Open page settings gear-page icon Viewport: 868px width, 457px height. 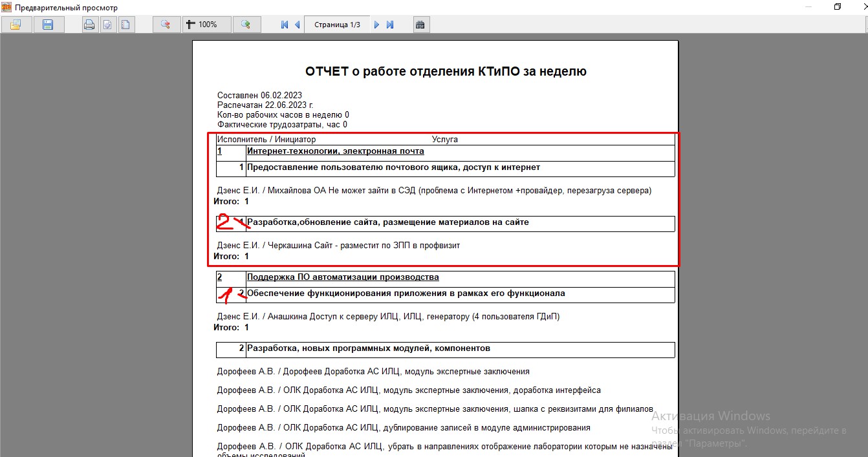tap(107, 25)
